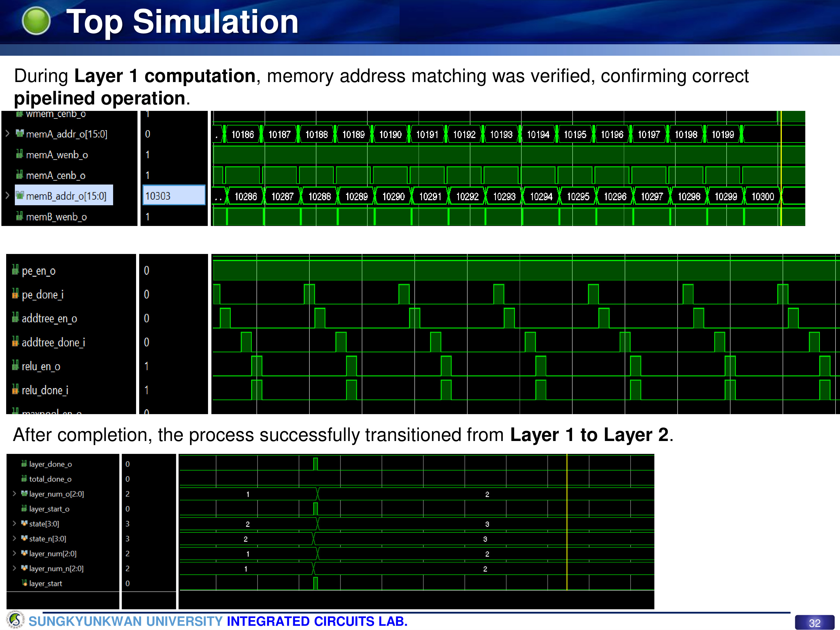This screenshot has height=630, width=840.
Task: Click the state[3:0] bus icon
Action: coord(24,523)
